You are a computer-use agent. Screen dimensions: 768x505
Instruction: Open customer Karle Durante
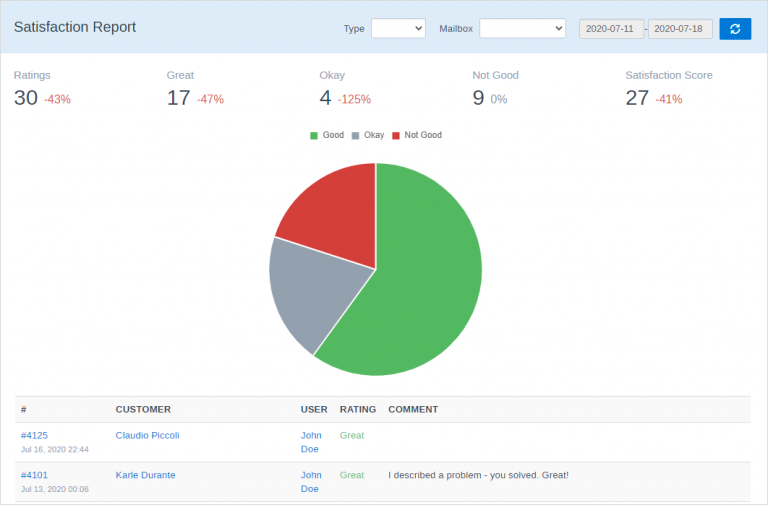(145, 475)
